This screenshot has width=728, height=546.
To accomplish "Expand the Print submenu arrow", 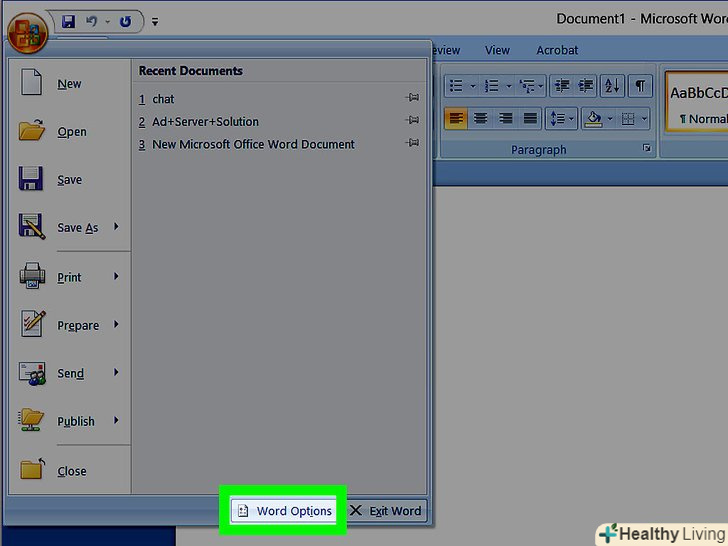I will tap(117, 276).
